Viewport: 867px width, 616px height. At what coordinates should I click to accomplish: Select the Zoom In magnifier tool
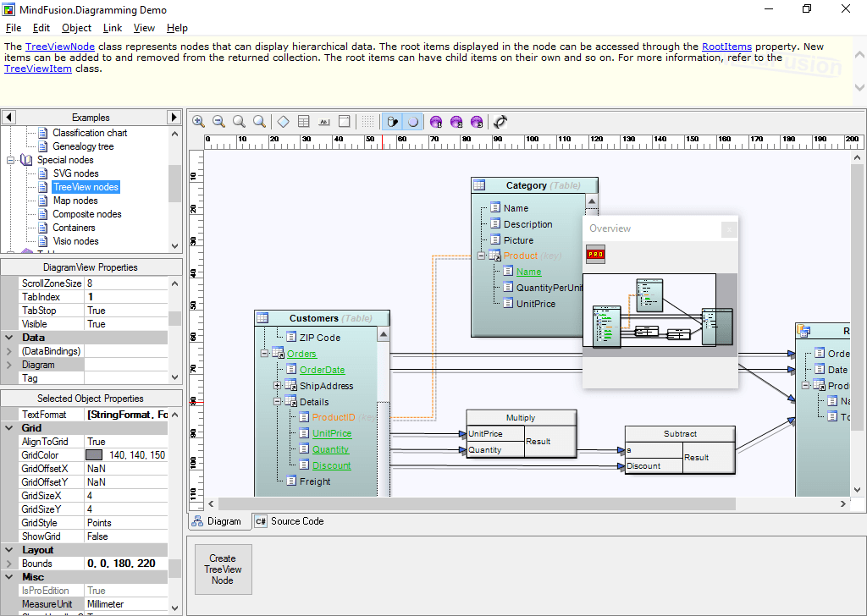pyautogui.click(x=198, y=121)
